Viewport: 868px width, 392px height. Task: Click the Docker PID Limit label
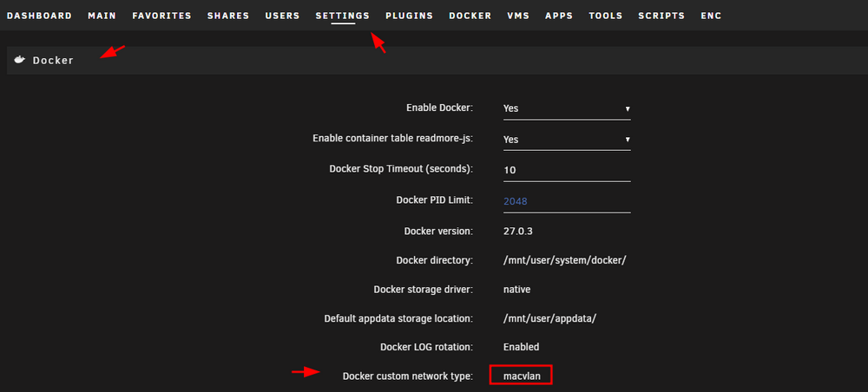[435, 200]
